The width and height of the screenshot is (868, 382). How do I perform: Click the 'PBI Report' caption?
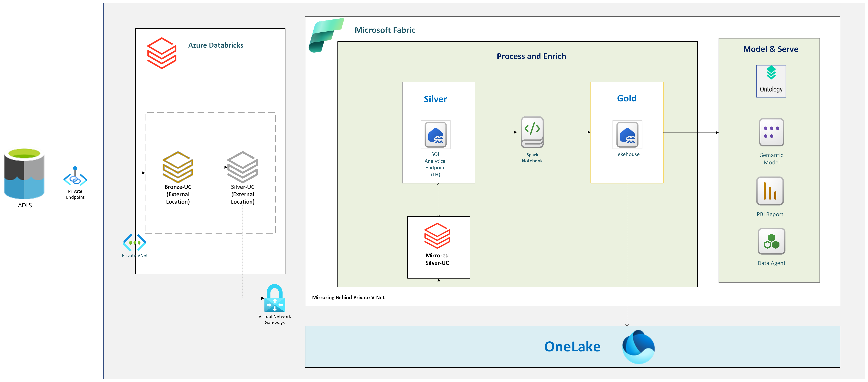click(770, 214)
